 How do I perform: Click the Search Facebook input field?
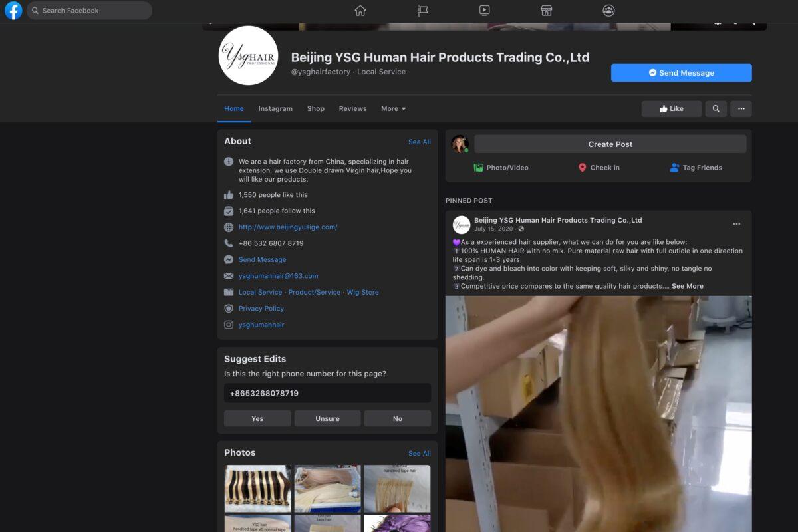tap(89, 11)
